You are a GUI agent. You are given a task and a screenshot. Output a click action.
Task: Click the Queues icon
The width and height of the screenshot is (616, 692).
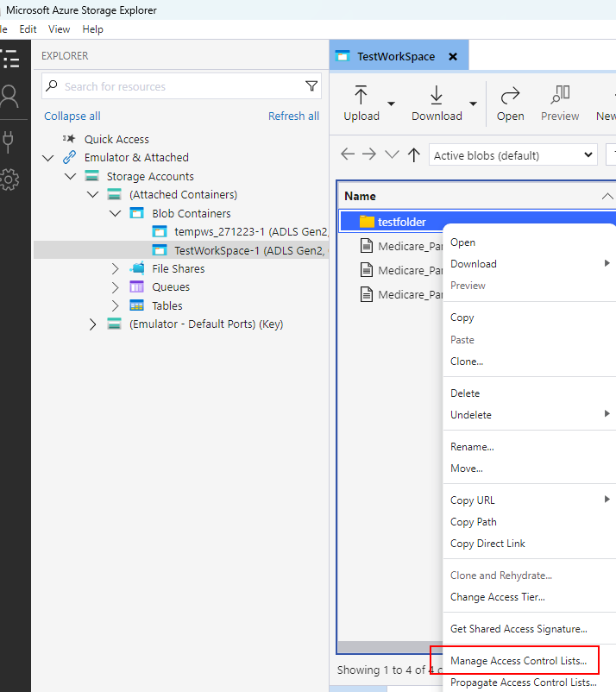tap(137, 286)
